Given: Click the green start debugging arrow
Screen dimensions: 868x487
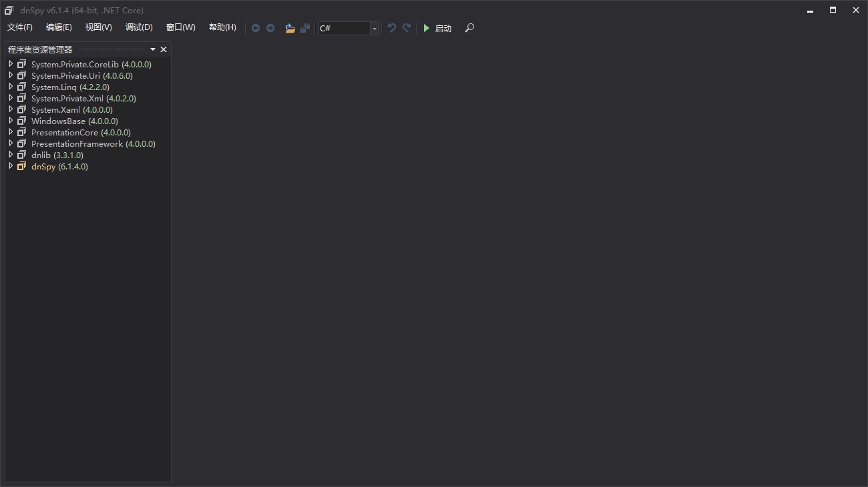Looking at the screenshot, I should point(426,28).
